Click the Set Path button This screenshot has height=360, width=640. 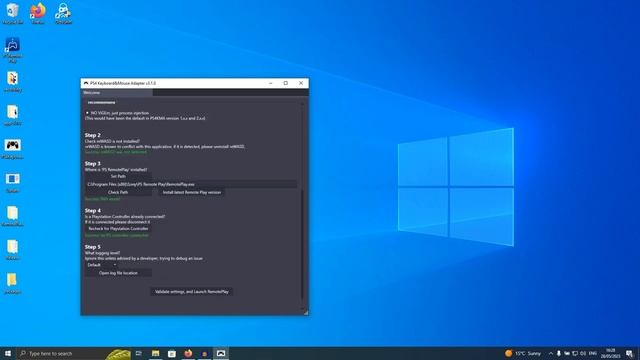pos(118,176)
